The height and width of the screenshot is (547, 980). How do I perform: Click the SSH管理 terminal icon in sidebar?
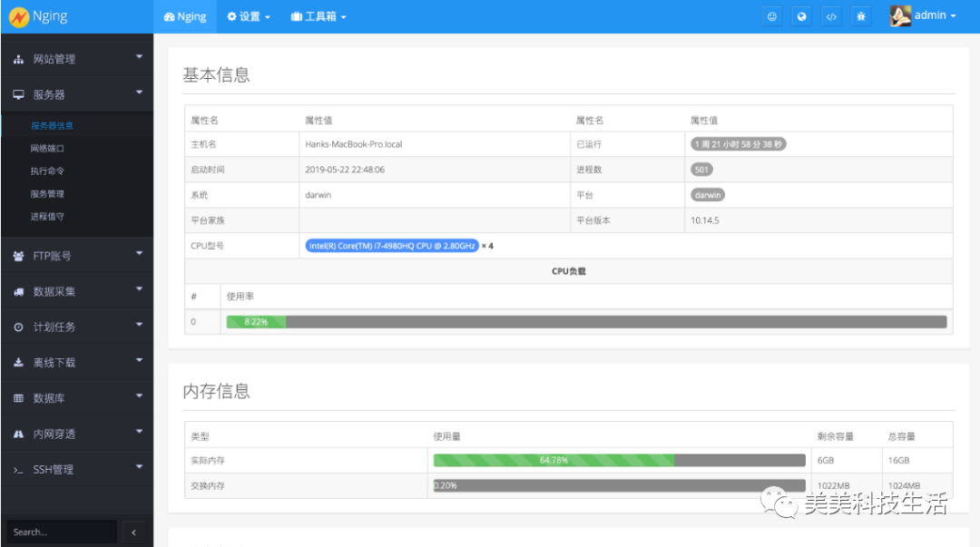click(20, 469)
